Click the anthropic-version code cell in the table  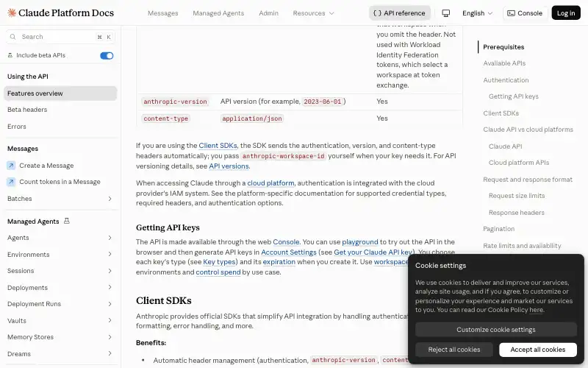pyautogui.click(x=175, y=102)
